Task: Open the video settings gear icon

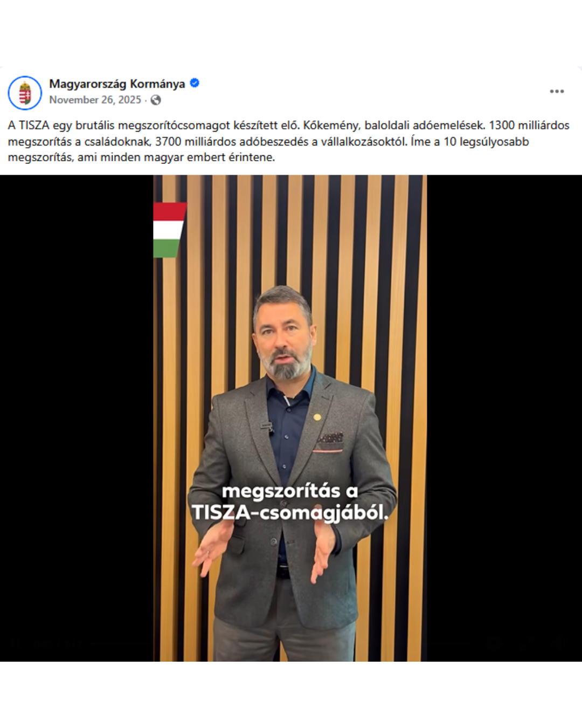Action: tap(495, 643)
